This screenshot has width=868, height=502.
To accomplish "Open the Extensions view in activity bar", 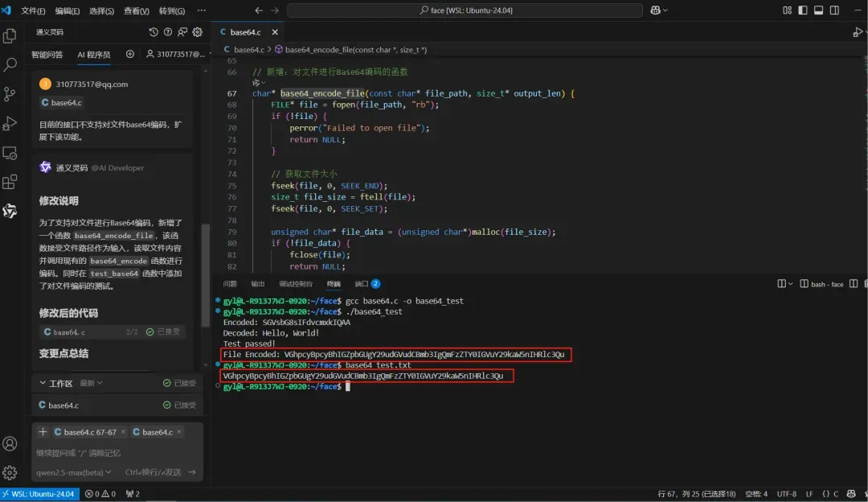I will [x=10, y=182].
